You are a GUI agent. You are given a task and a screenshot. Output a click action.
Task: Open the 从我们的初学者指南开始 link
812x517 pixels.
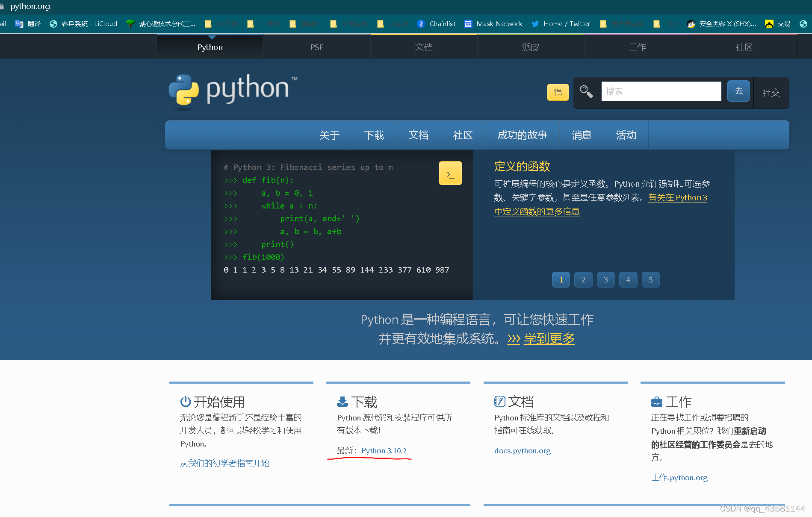point(225,463)
